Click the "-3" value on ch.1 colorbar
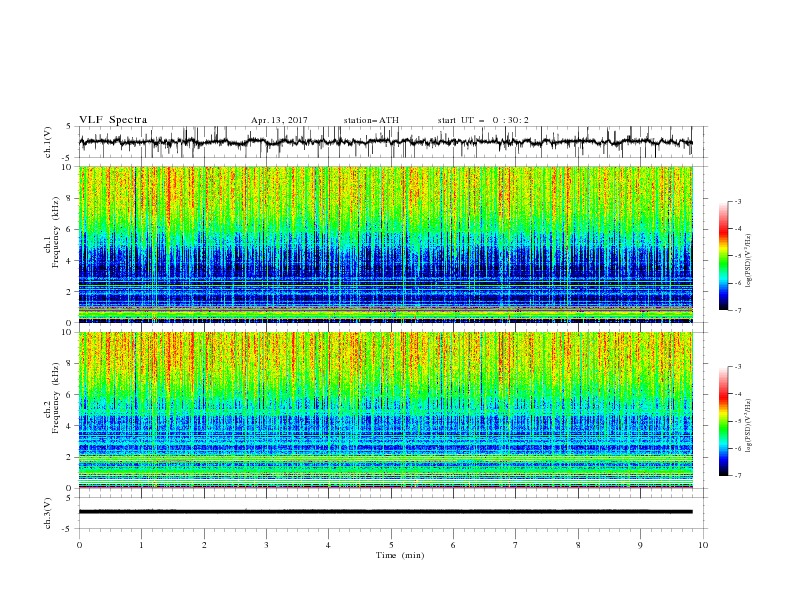This screenshot has width=792, height=612. click(737, 201)
